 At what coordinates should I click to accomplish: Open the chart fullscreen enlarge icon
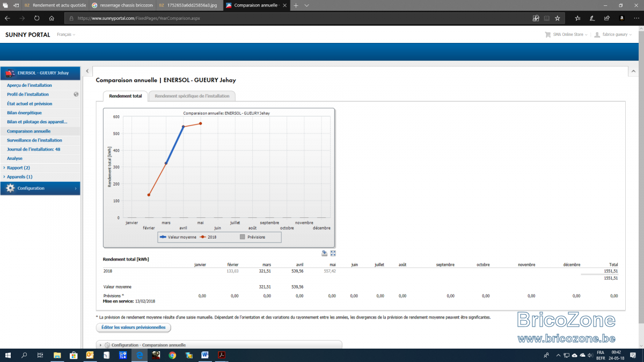coord(333,253)
